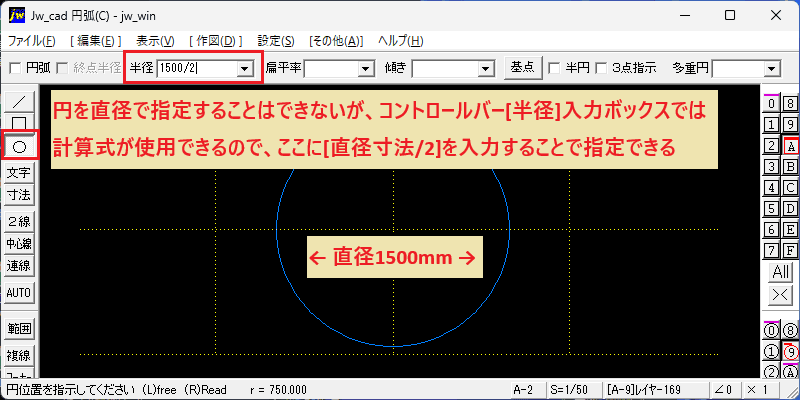Select the rectangle drawing tool
Viewport: 800px width, 400px height.
(x=19, y=121)
